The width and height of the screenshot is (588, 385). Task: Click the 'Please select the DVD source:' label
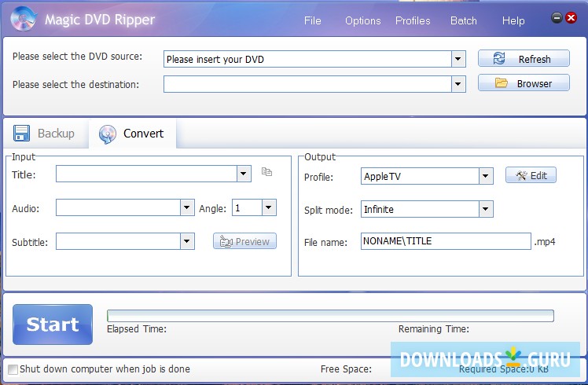point(77,57)
